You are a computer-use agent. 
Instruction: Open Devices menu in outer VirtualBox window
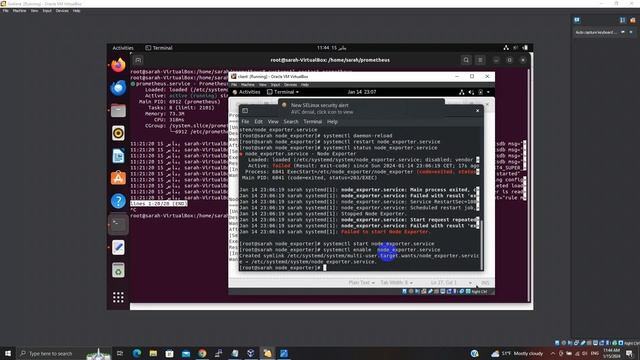[x=62, y=11]
